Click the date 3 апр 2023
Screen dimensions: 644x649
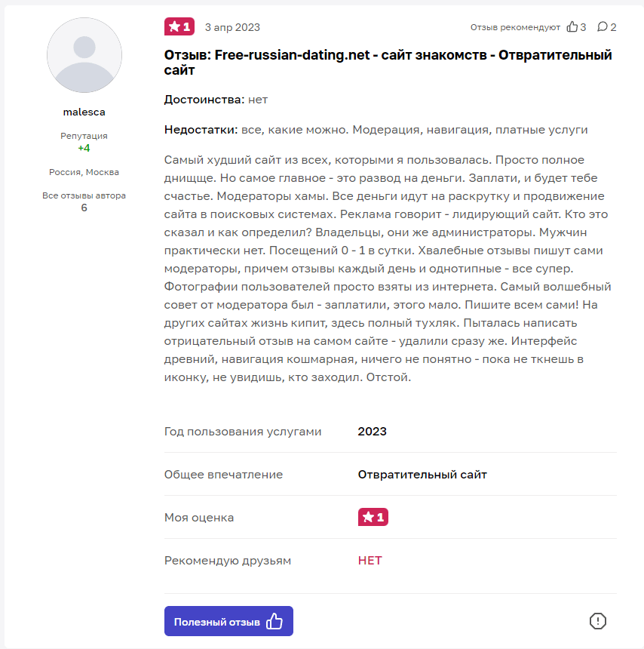[x=232, y=27]
